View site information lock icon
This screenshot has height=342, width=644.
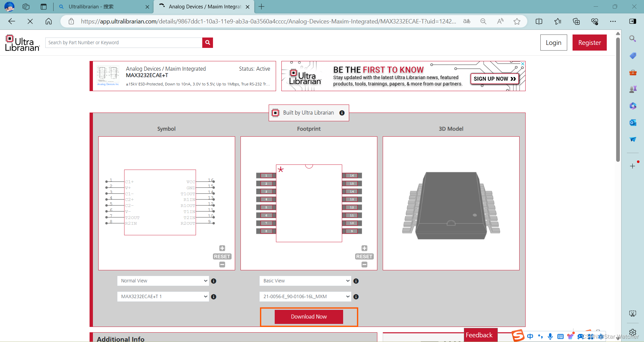click(71, 21)
